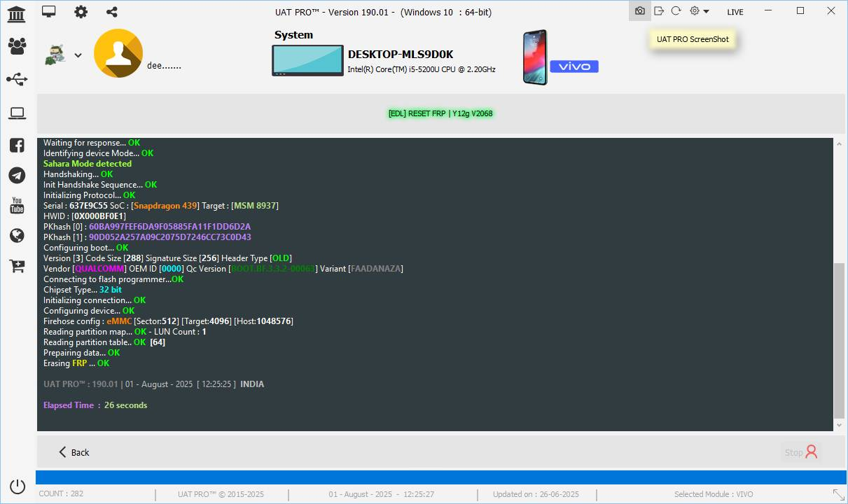The image size is (848, 504).
Task: Click the share icon in top toolbar
Action: [x=112, y=12]
